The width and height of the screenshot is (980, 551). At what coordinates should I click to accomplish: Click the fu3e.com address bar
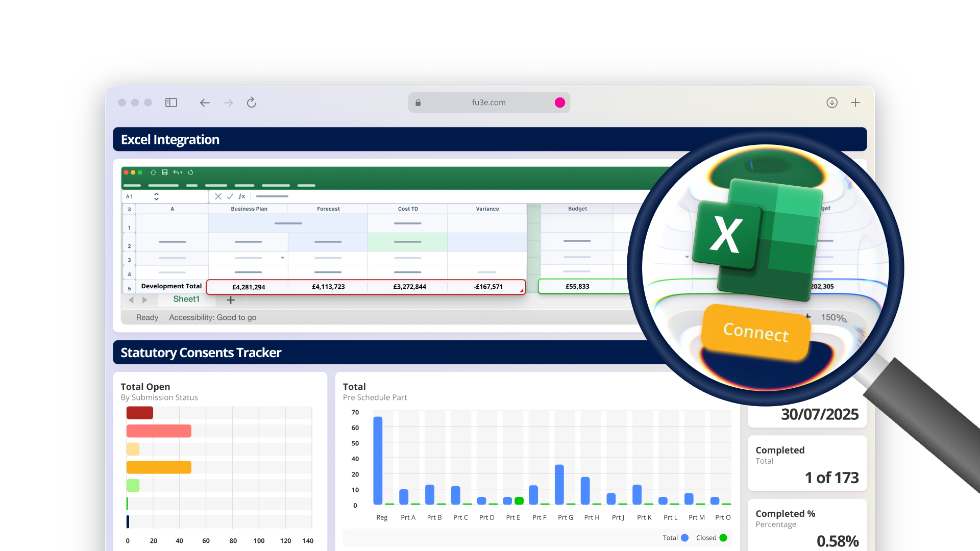pos(488,103)
